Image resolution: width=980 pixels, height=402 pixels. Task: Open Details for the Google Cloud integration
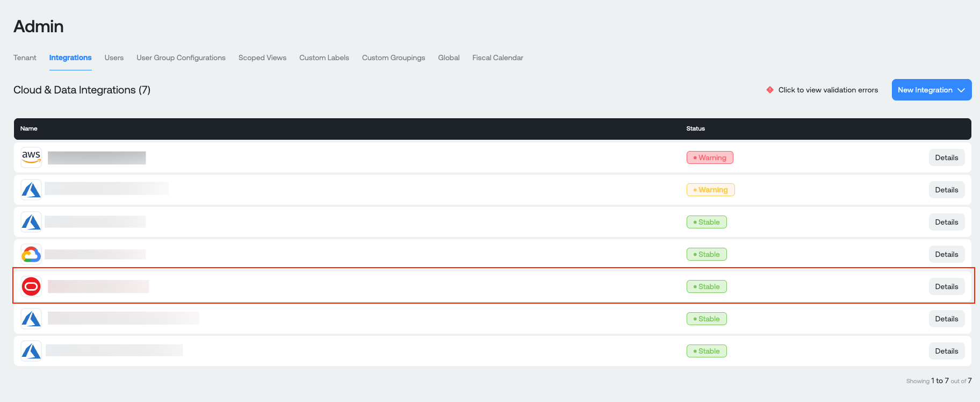947,254
